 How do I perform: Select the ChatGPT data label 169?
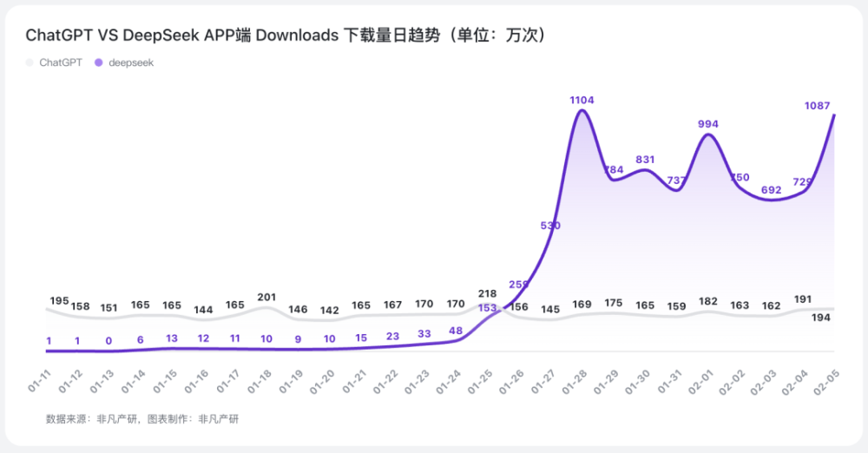coord(582,304)
